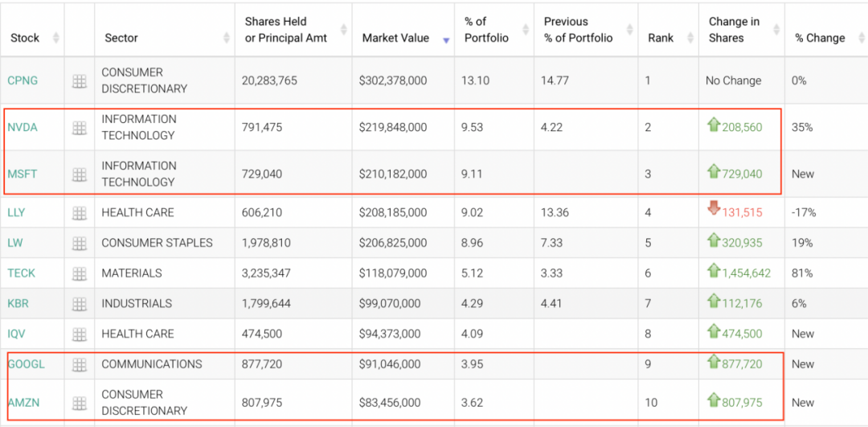The image size is (868, 427).
Task: Open grid icon in GOOGL row
Action: [x=80, y=364]
